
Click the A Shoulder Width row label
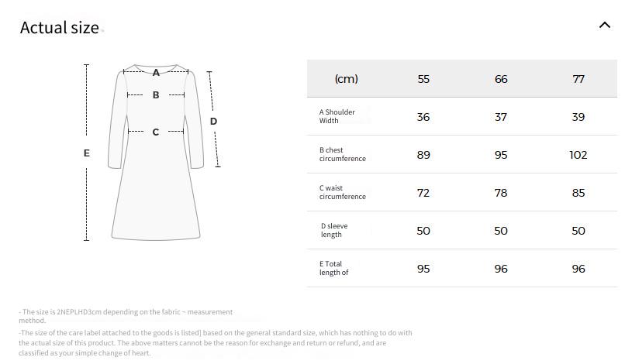point(337,116)
